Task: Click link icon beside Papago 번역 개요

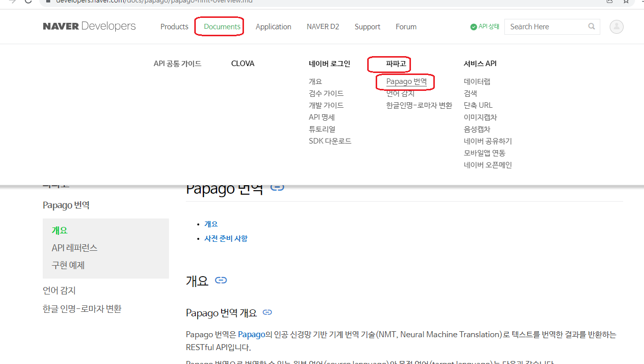Action: [x=267, y=312]
